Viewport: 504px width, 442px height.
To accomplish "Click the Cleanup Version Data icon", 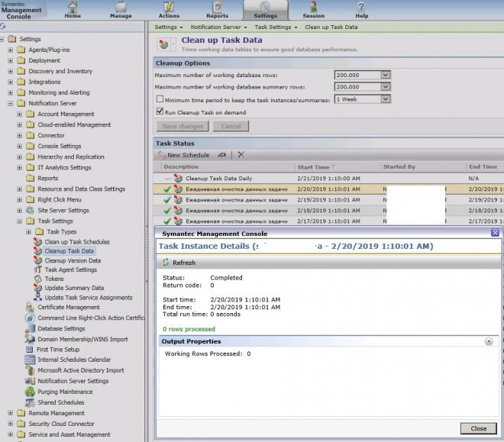I will point(38,260).
